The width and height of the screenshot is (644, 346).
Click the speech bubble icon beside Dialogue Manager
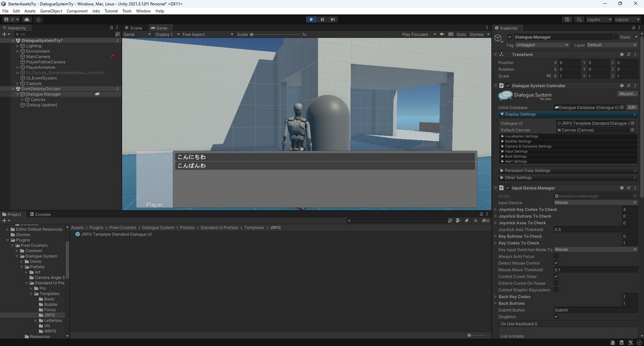coord(97,94)
